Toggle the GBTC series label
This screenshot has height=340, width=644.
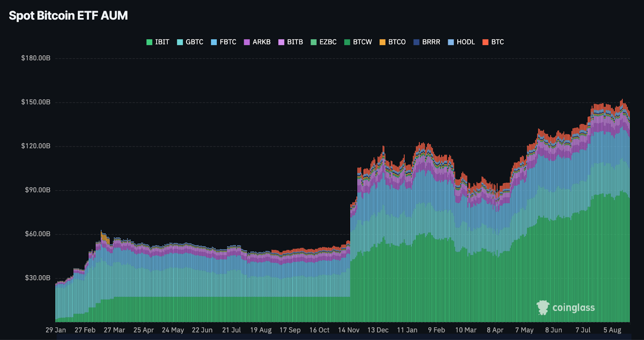pos(194,42)
